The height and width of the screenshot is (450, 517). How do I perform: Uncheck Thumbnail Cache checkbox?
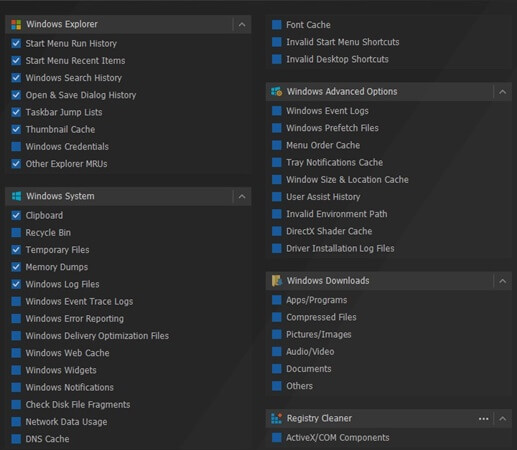point(16,129)
